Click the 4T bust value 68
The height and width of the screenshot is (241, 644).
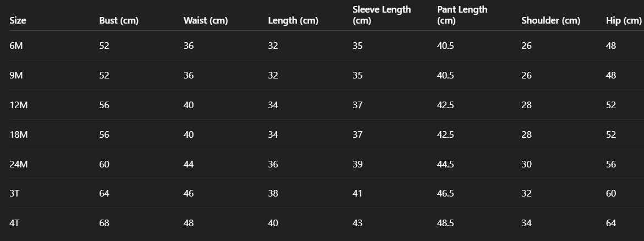point(104,223)
